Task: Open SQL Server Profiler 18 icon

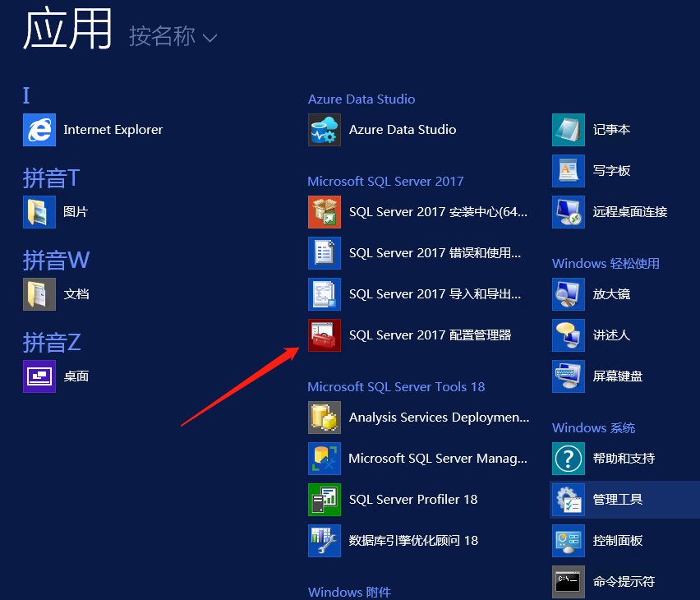Action: (325, 500)
